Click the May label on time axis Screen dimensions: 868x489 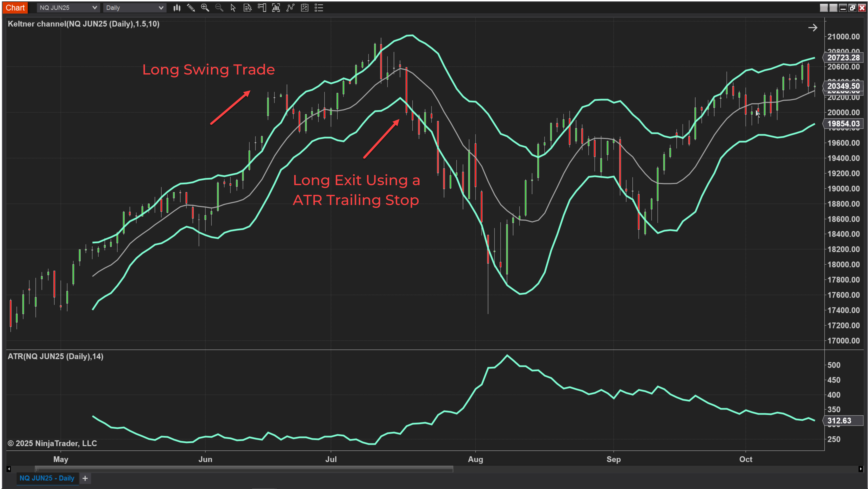[x=61, y=459]
